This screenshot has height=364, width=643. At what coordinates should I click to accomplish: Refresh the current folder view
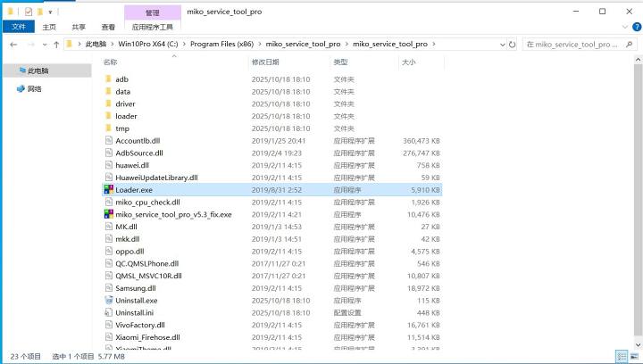(513, 45)
